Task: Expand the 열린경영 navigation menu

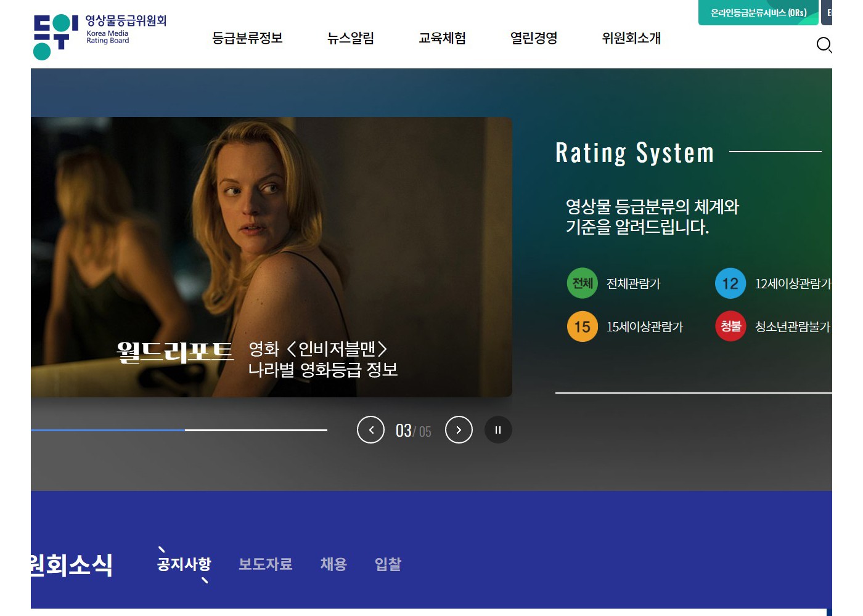Action: point(534,38)
